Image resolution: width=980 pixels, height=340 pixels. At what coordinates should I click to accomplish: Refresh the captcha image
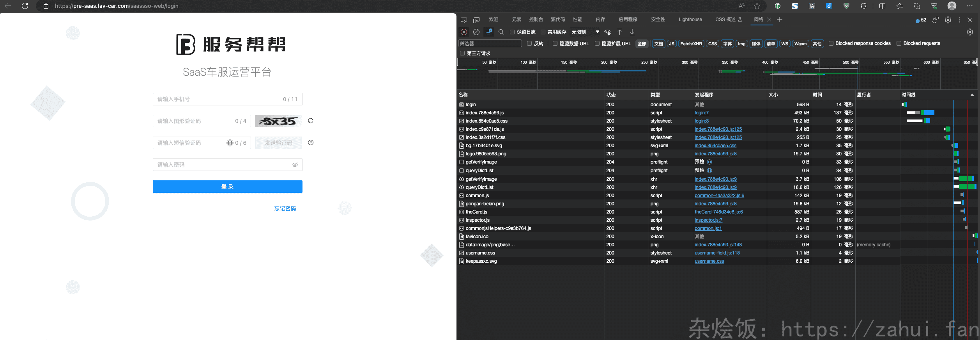point(311,121)
